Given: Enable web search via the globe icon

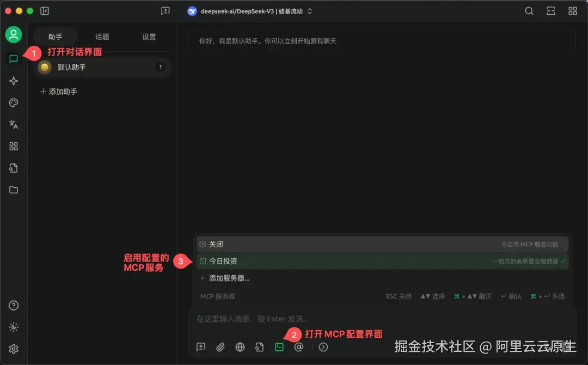Looking at the screenshot, I should (x=240, y=347).
